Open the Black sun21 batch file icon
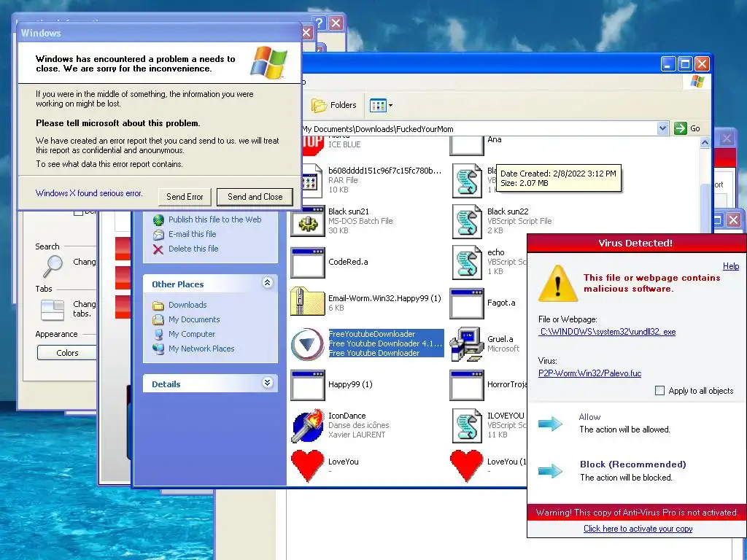Viewport: 747px width, 560px height. (308, 221)
